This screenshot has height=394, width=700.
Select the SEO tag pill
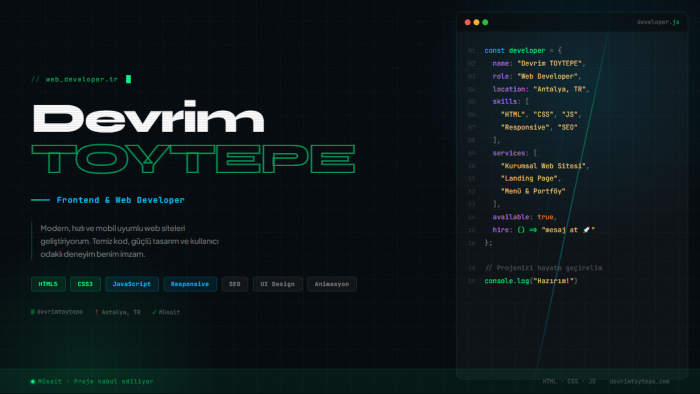pyautogui.click(x=235, y=284)
